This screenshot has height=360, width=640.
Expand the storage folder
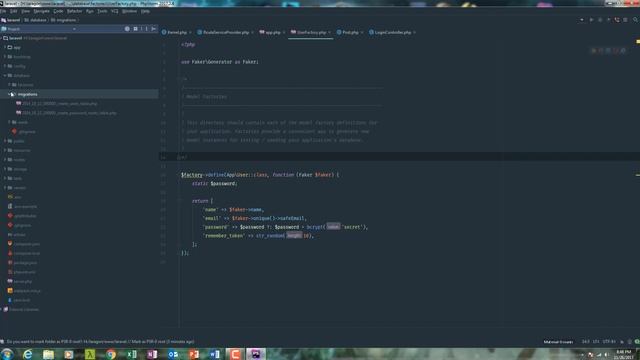click(x=5, y=169)
